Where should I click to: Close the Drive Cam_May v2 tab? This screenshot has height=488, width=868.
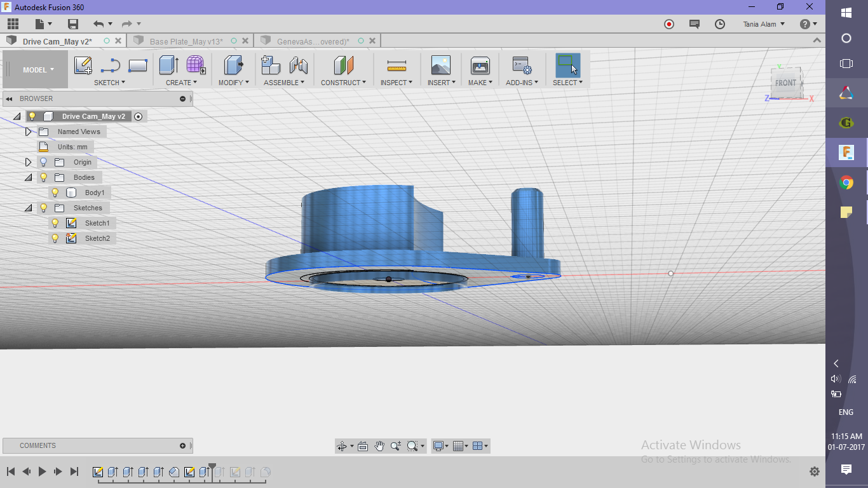[x=119, y=41]
